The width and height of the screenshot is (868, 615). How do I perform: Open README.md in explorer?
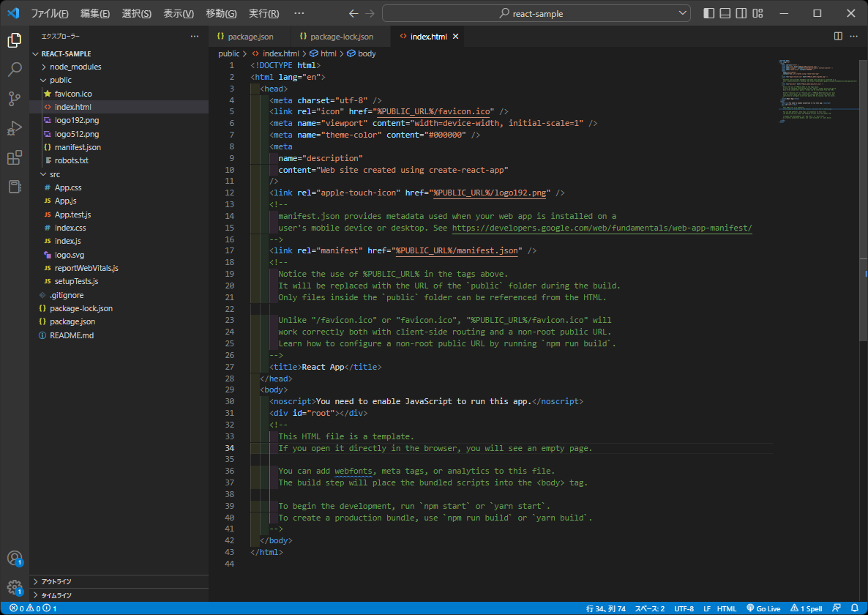click(x=119, y=335)
